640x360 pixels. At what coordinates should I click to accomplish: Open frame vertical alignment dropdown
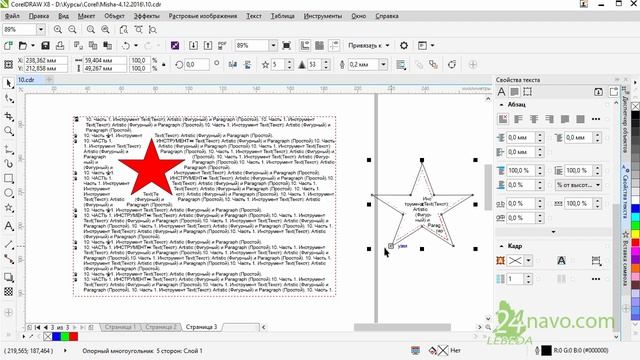click(x=596, y=261)
